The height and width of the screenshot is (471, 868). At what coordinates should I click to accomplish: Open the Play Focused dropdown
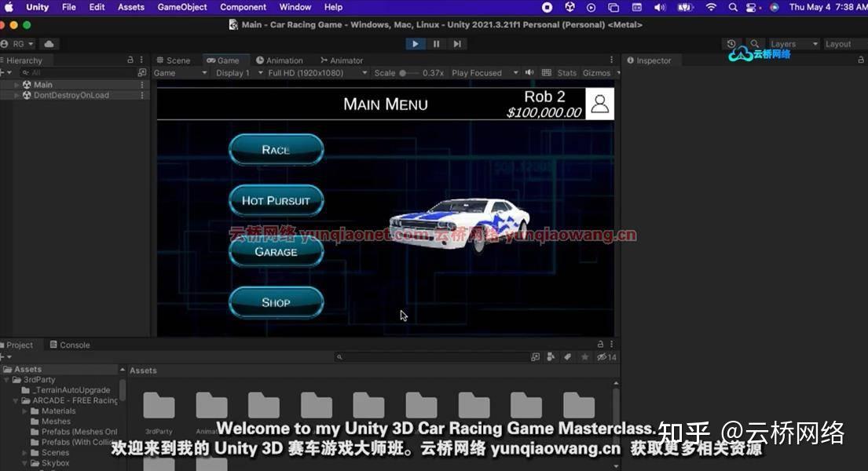(483, 72)
